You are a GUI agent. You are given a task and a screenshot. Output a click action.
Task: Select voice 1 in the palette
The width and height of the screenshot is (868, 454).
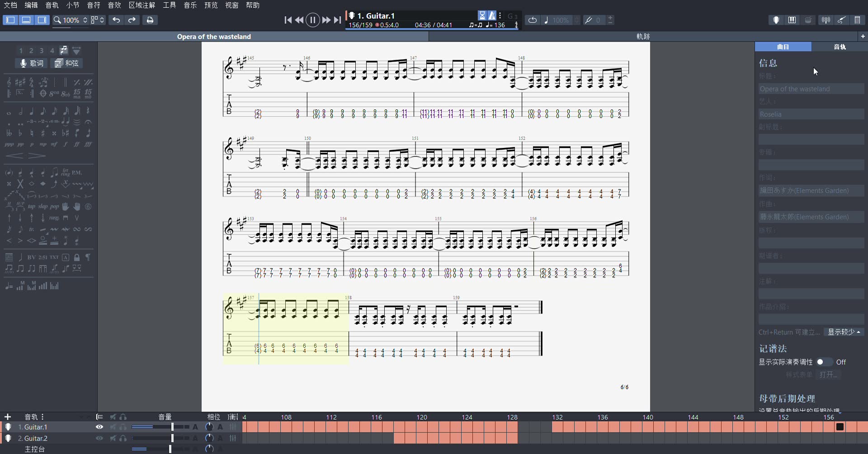tap(21, 51)
